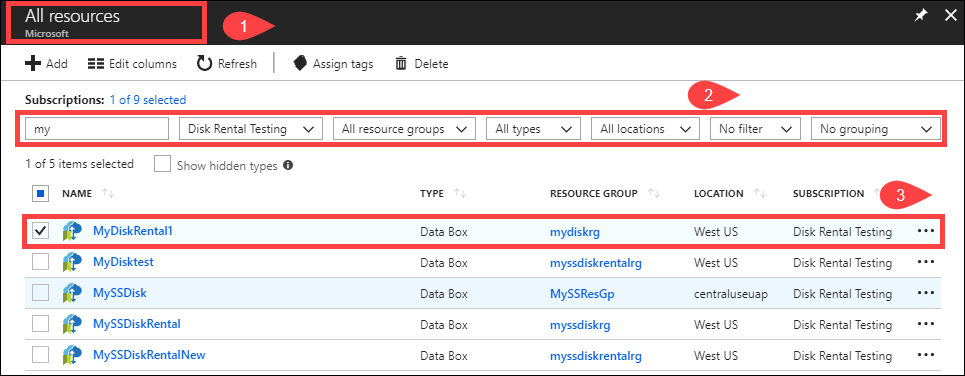This screenshot has height=376, width=965.
Task: Click the Refresh icon
Action: click(x=204, y=63)
